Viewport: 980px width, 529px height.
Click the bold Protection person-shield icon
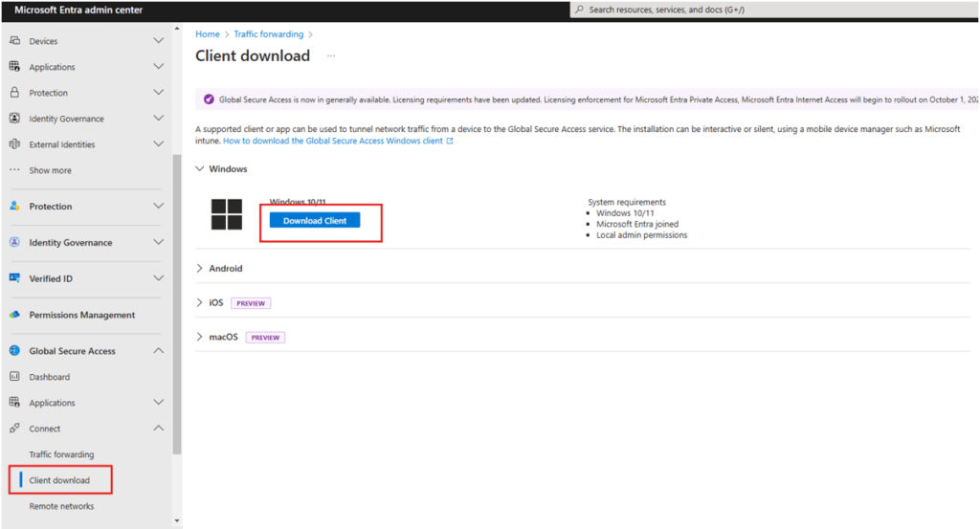[14, 206]
